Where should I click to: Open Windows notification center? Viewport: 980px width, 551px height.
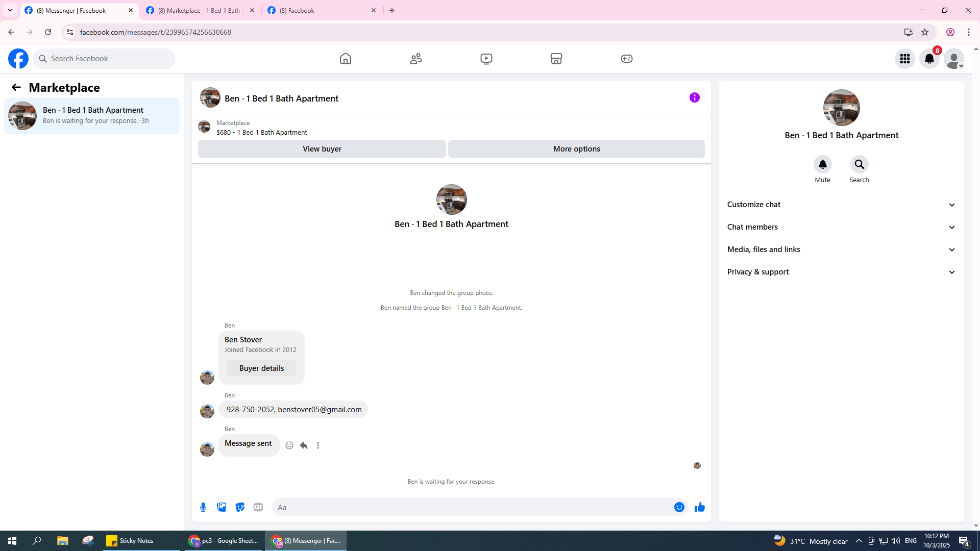964,541
